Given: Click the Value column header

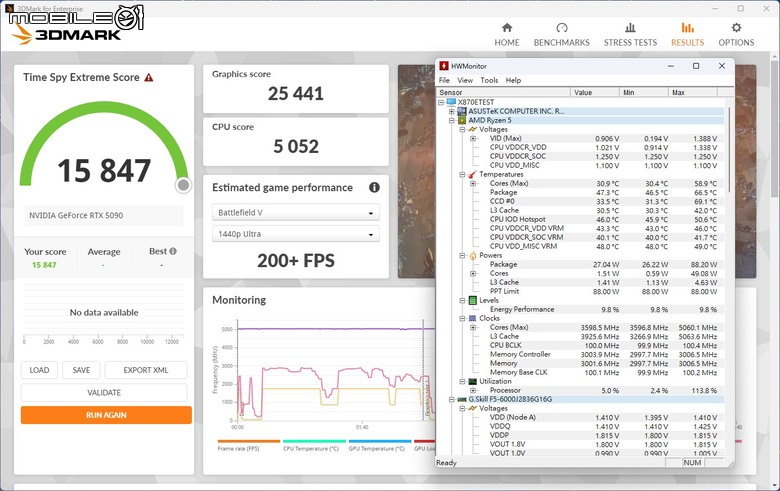Looking at the screenshot, I should [594, 93].
